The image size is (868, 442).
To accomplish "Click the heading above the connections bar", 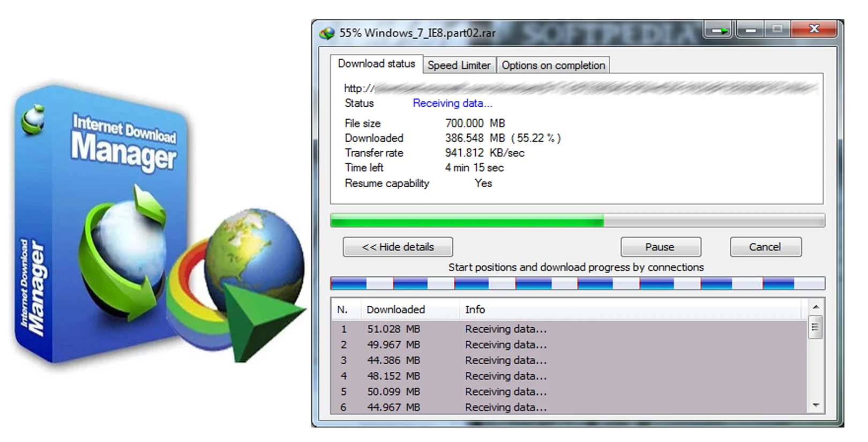I will pyautogui.click(x=576, y=267).
